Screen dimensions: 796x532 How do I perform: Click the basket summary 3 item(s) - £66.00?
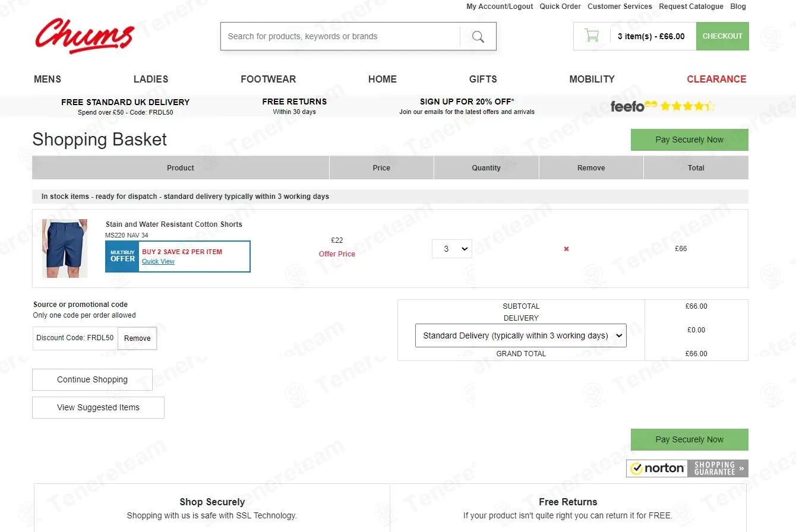[651, 36]
